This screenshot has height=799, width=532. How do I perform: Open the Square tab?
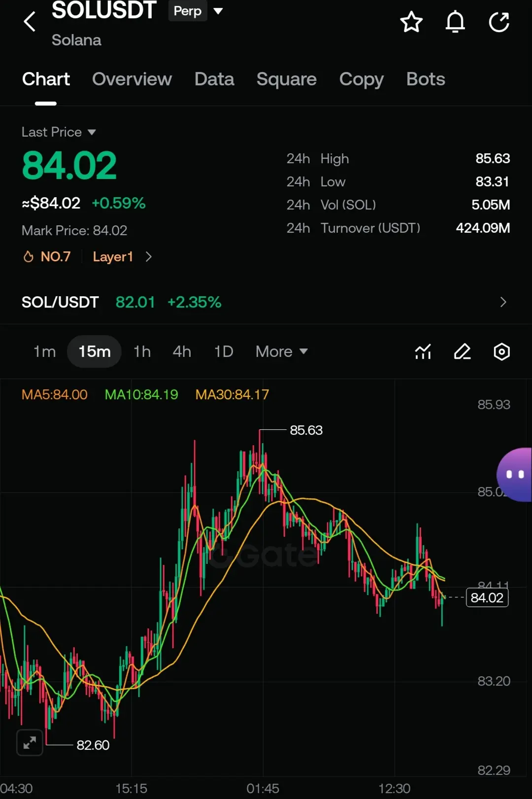tap(287, 79)
